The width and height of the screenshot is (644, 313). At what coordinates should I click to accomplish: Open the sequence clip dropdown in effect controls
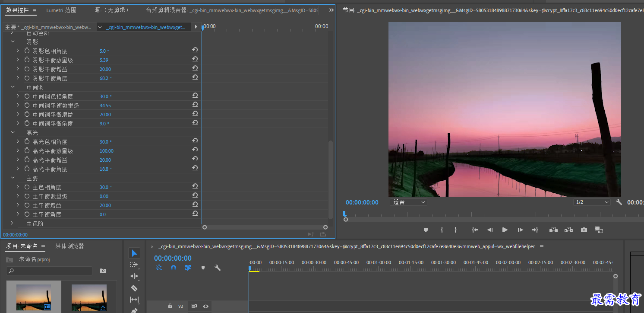click(x=100, y=27)
